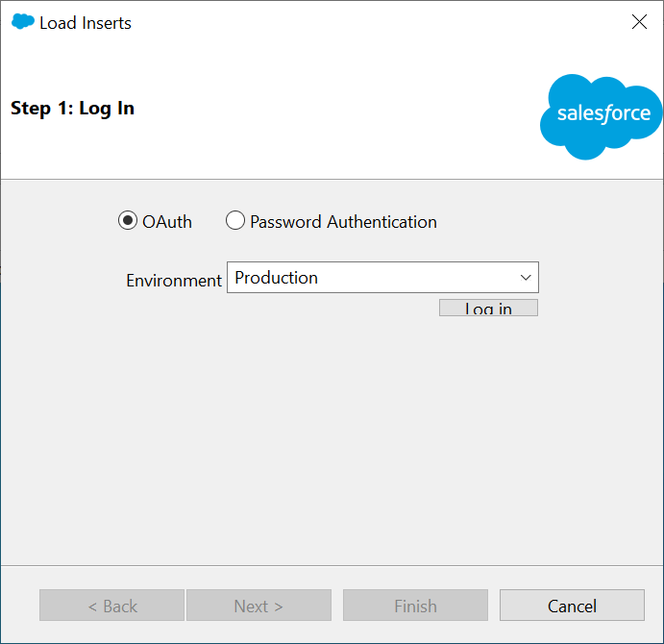
Task: Click empty title bar area left of close button
Action: tap(384, 22)
